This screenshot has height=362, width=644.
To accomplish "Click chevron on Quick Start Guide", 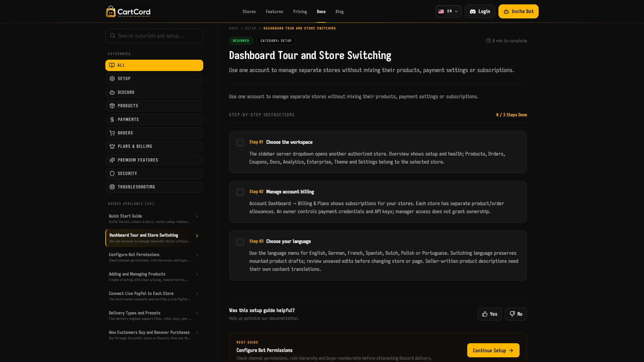I will [x=197, y=217].
